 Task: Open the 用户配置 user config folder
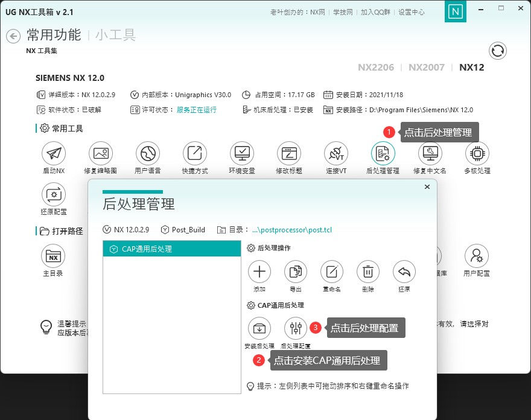(477, 256)
